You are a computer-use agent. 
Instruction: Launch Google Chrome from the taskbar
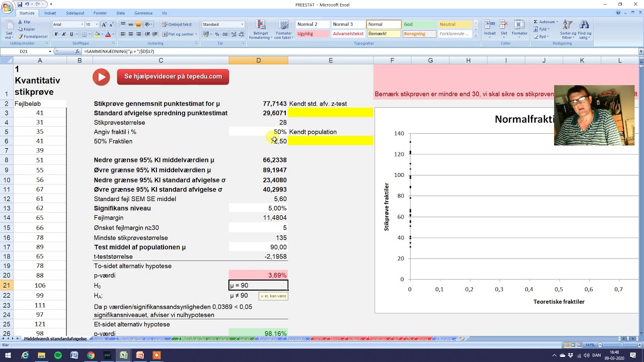pyautogui.click(x=91, y=355)
